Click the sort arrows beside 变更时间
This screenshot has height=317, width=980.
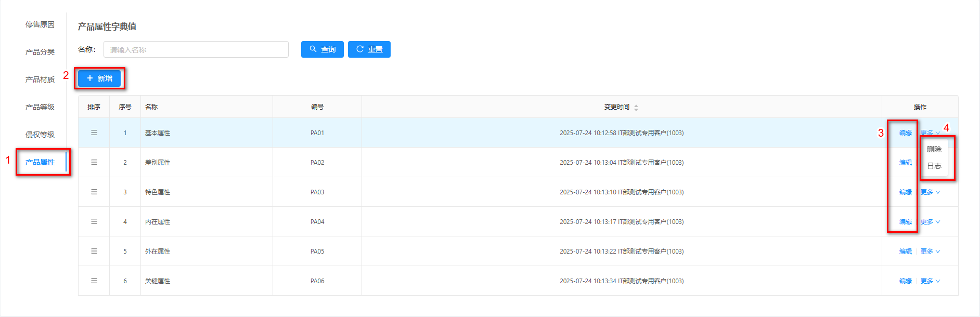coord(636,108)
